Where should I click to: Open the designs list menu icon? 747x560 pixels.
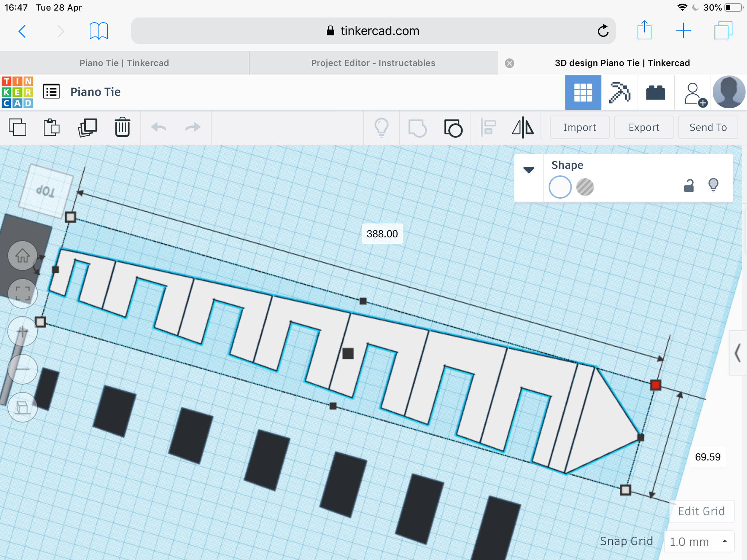pyautogui.click(x=51, y=92)
